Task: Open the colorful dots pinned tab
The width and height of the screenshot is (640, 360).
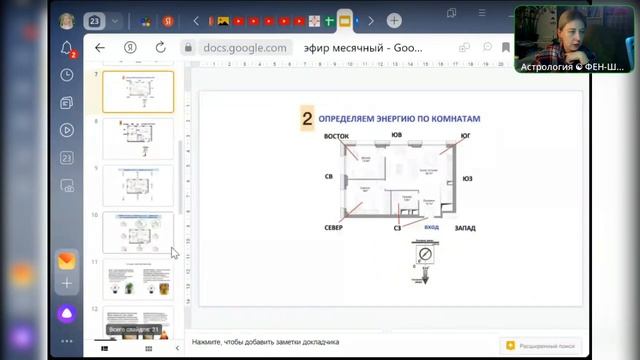Action: coord(146,22)
